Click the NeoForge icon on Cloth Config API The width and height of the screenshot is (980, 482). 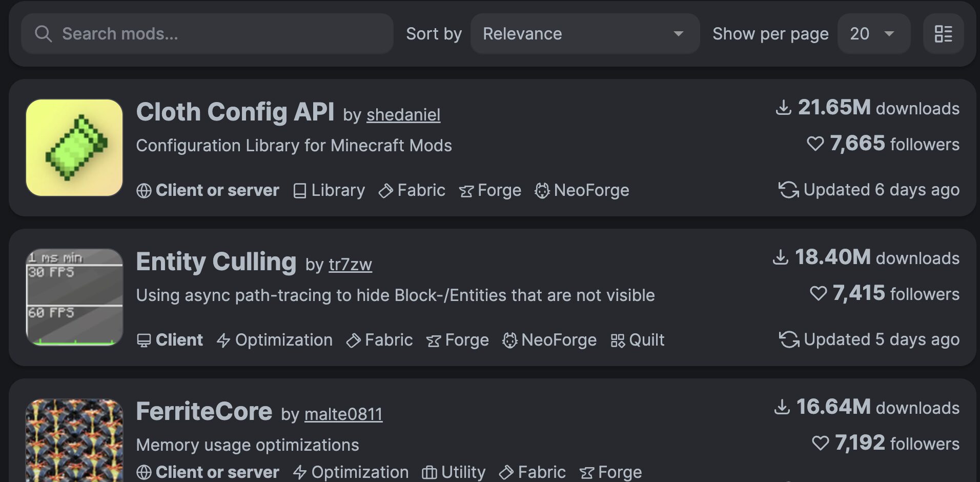pyautogui.click(x=542, y=191)
